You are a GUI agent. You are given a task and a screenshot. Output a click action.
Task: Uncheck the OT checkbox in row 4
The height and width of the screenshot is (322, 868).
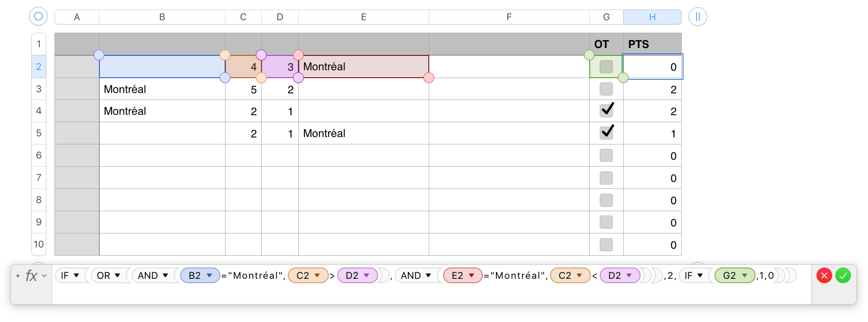606,111
